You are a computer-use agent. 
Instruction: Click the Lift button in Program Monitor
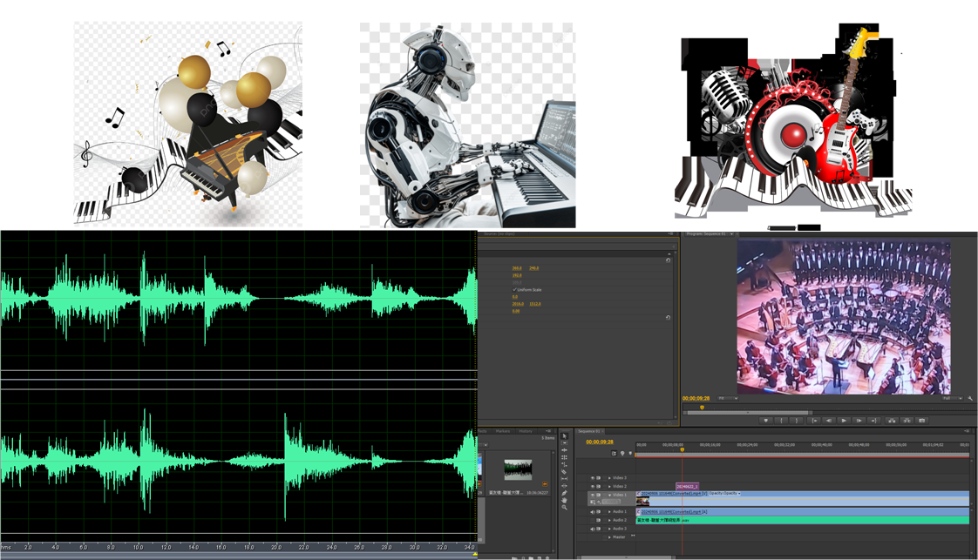(x=892, y=421)
